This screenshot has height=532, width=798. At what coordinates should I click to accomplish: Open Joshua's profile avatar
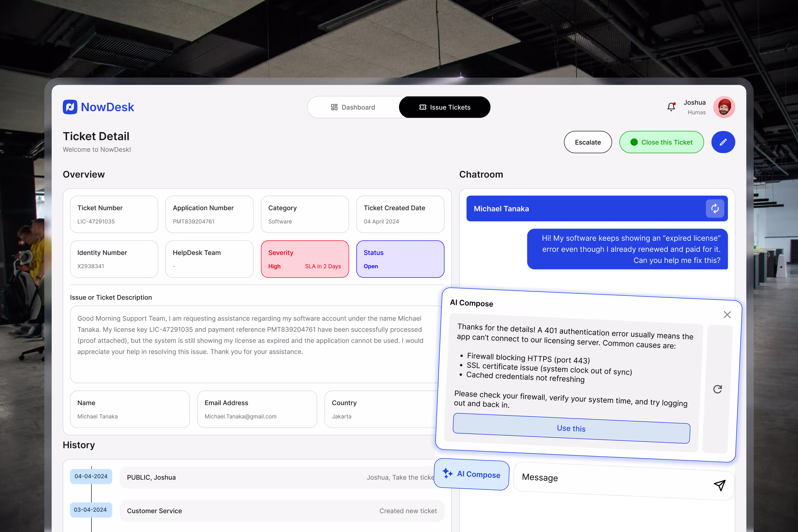724,107
